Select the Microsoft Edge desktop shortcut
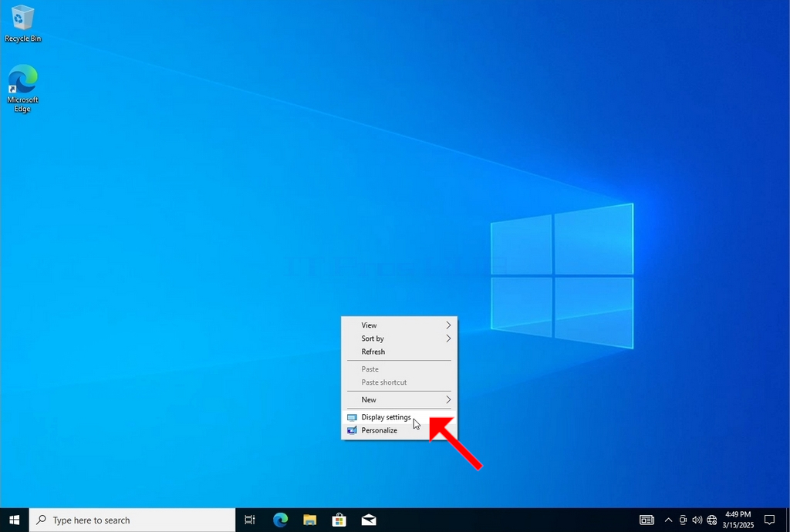 click(x=22, y=89)
